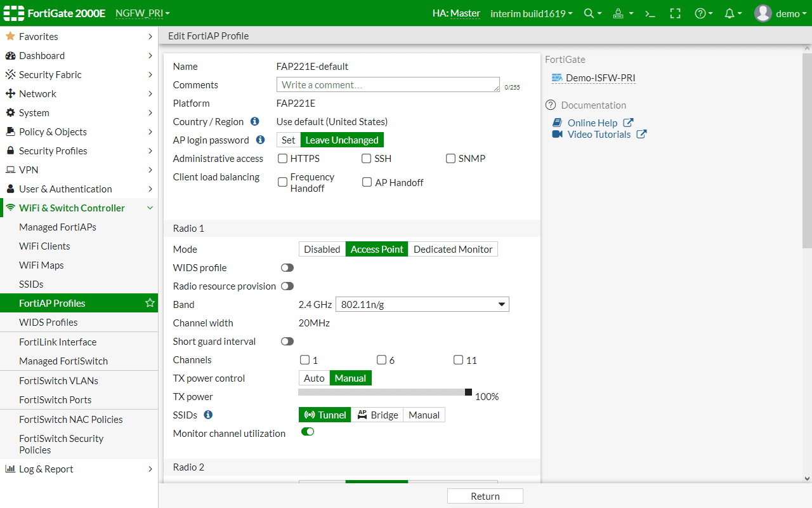Click the WiFi & Switch Controller wifi icon
This screenshot has width=812, height=508.
point(10,208)
